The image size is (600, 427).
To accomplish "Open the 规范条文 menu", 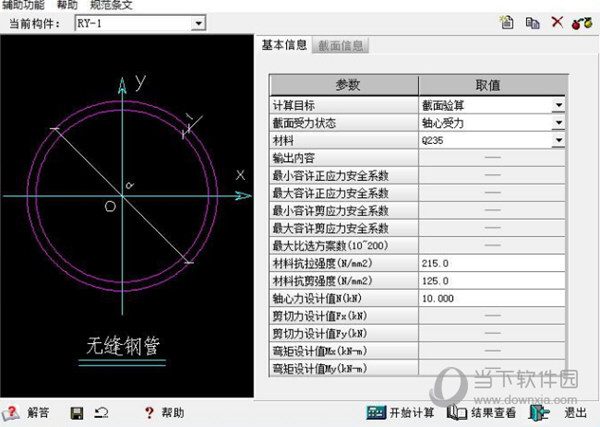I will coord(110,6).
